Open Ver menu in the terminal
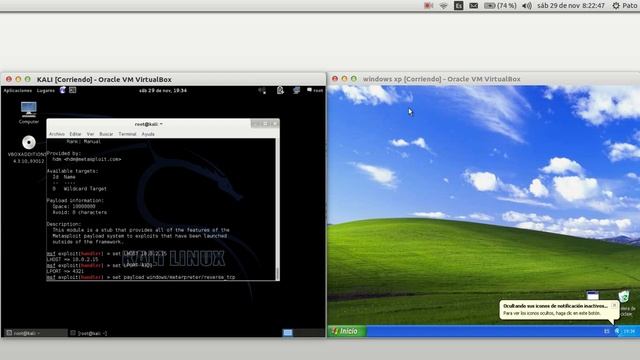 90,134
